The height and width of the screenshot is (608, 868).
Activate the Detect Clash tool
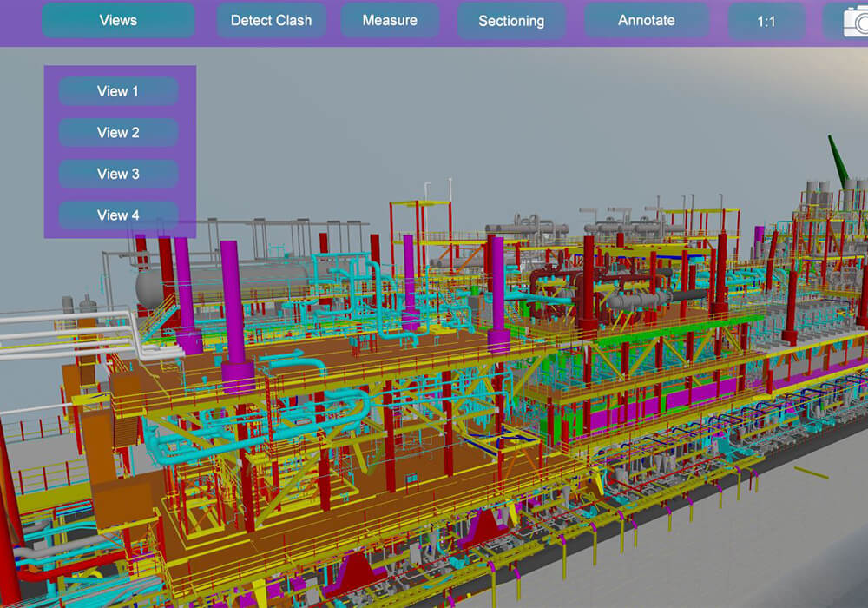(270, 20)
